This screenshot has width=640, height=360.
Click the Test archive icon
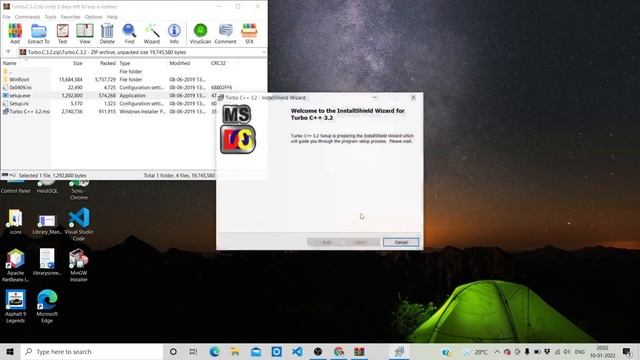point(62,33)
